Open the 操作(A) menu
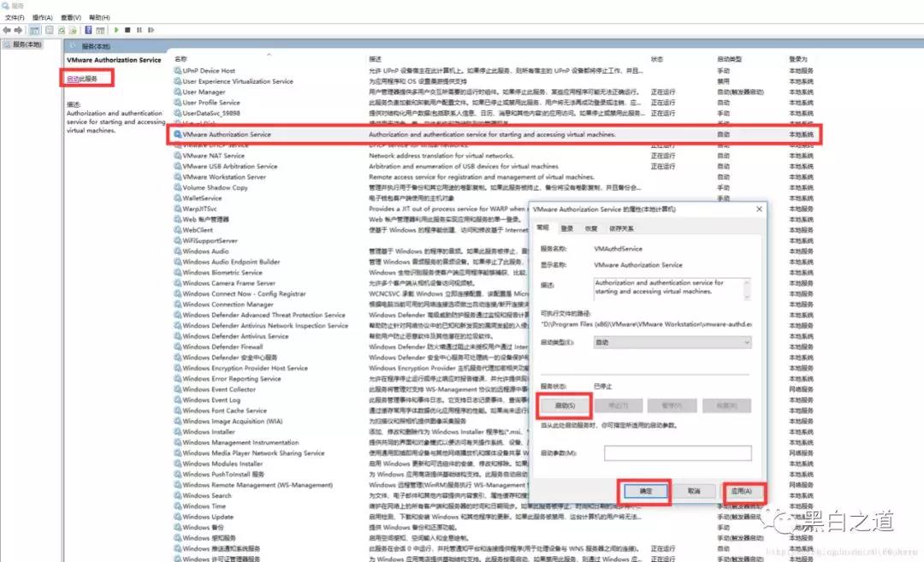Viewport: 924px width, 562px height. tap(43, 18)
